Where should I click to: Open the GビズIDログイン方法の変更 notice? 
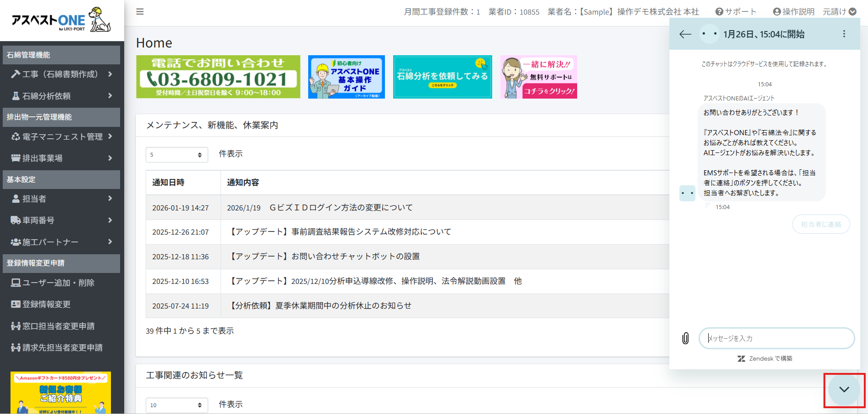point(341,208)
